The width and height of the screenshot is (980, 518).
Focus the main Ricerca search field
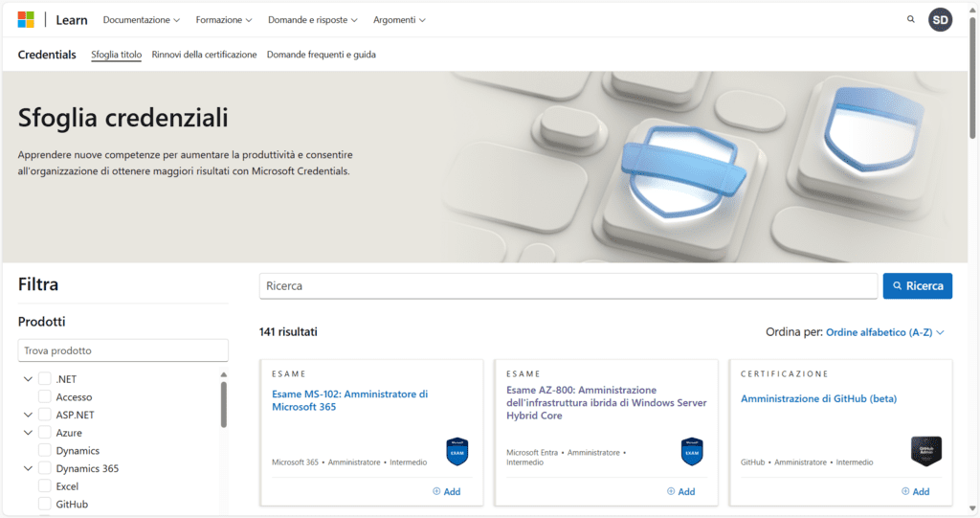coord(568,286)
